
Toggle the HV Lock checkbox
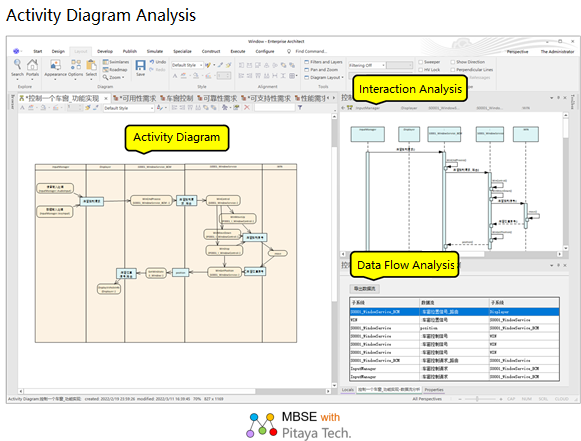421,70
